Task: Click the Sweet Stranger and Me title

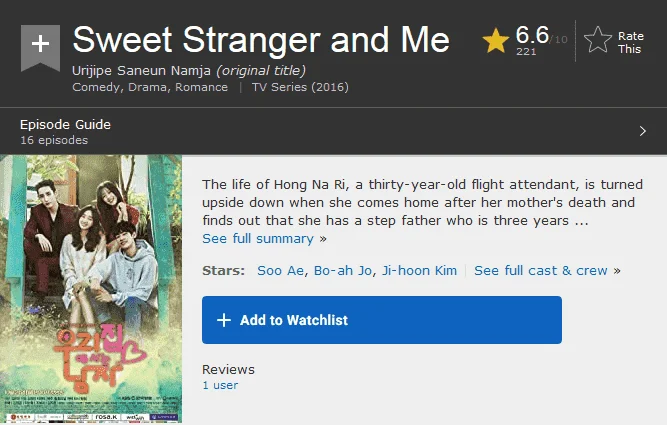Action: pyautogui.click(x=261, y=40)
